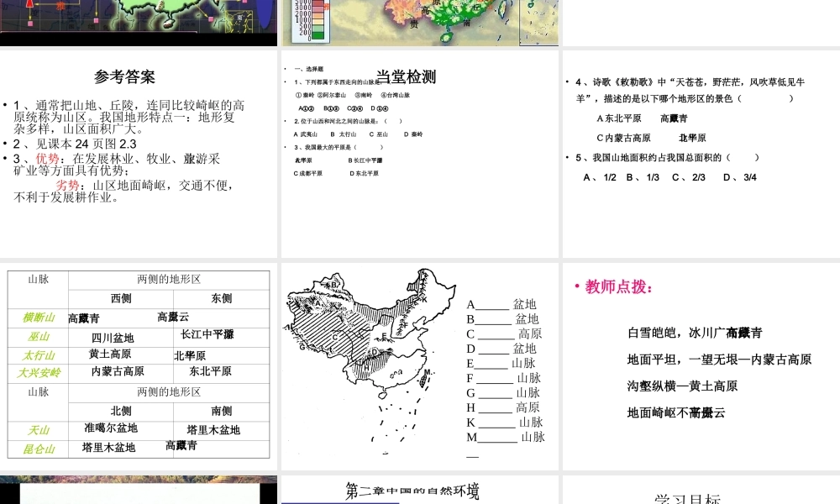Click the green table cell 太行山

(39, 355)
